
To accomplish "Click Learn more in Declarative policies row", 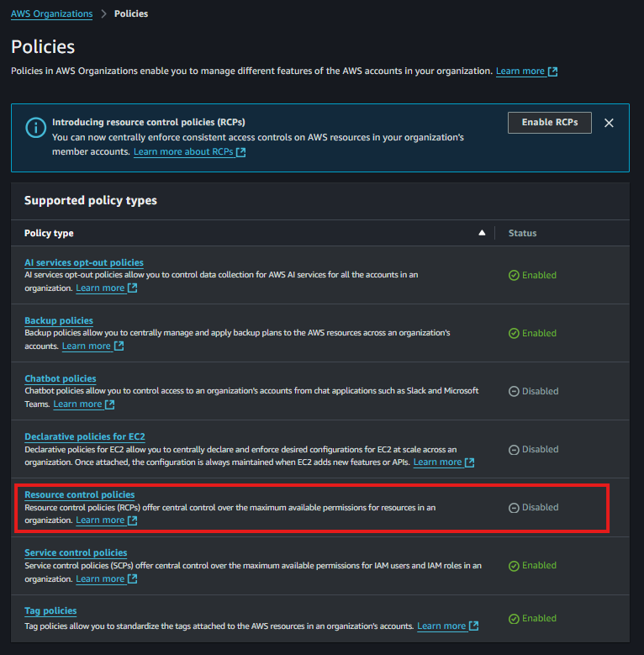I will pos(438,462).
